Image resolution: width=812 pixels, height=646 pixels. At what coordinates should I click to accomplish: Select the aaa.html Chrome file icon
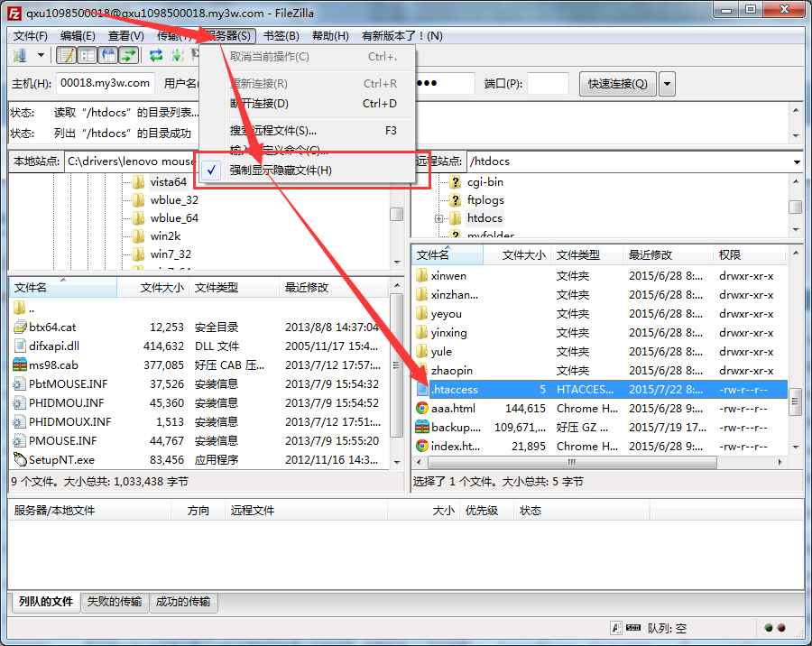(x=422, y=409)
